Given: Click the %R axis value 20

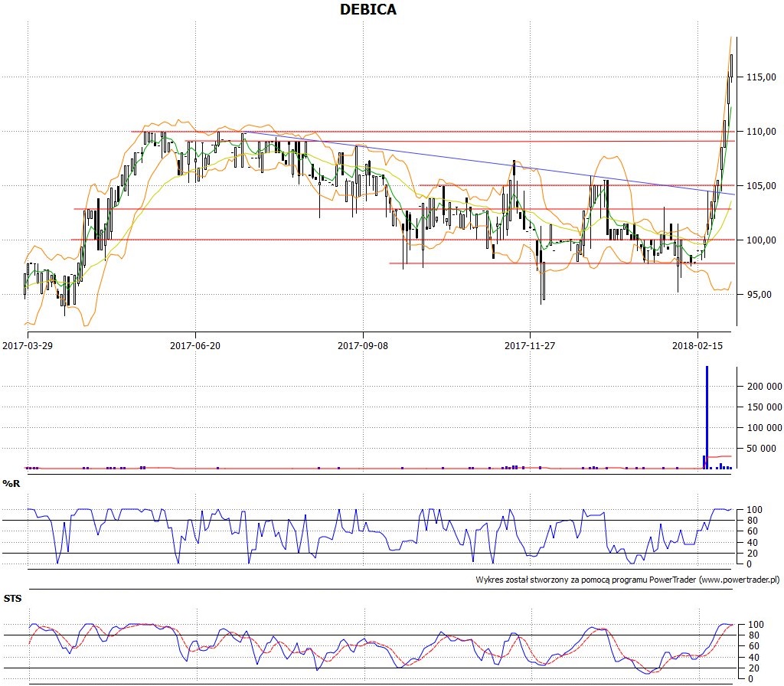Looking at the screenshot, I should (x=752, y=554).
